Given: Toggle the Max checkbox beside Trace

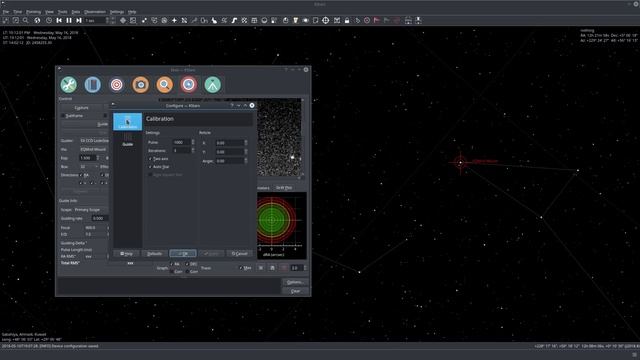Looking at the screenshot, I should pos(240,268).
